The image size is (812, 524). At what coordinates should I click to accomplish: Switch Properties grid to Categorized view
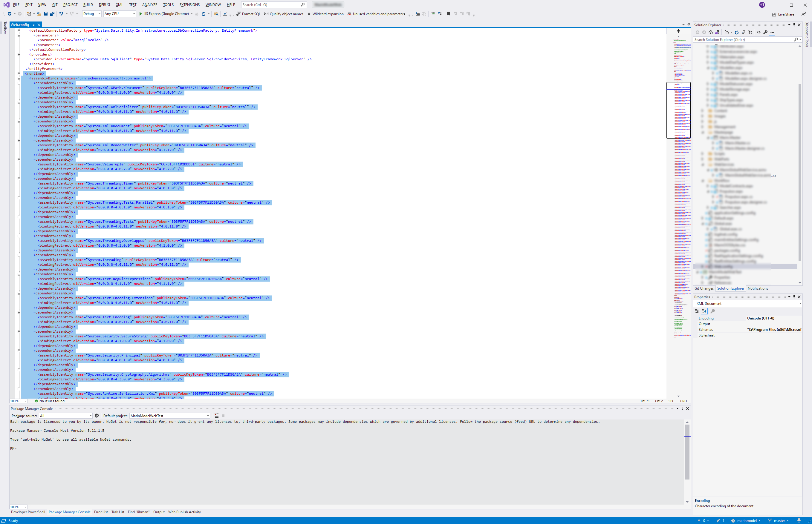tap(697, 311)
